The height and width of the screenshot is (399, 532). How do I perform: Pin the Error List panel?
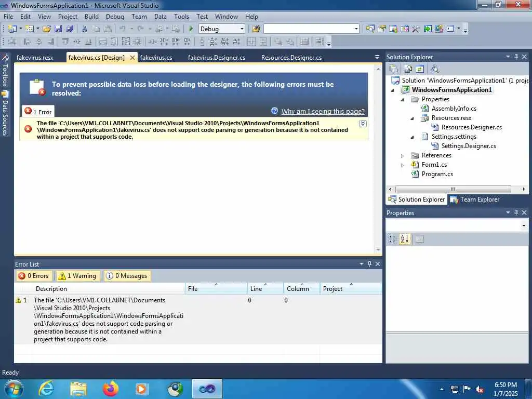coord(369,263)
